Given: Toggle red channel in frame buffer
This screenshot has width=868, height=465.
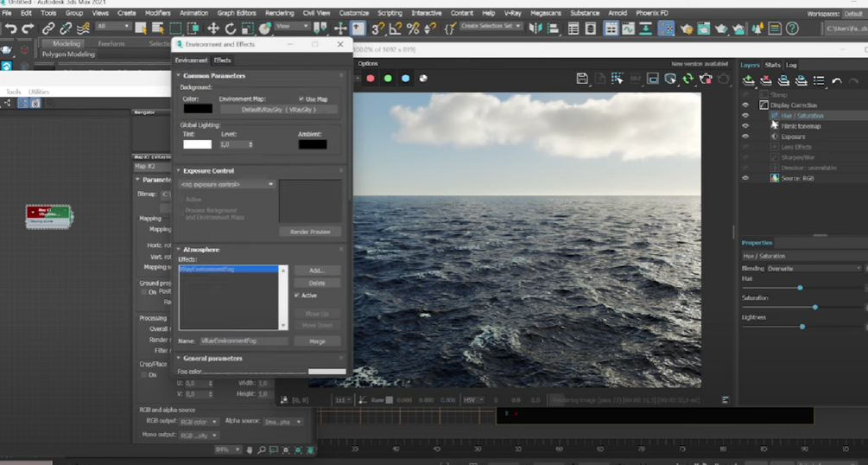Looking at the screenshot, I should (371, 79).
